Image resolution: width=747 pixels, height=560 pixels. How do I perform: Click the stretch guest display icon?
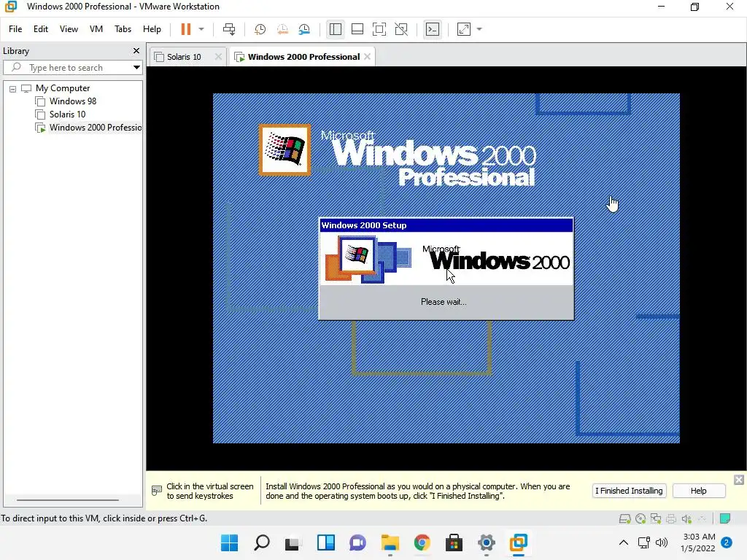(x=463, y=29)
